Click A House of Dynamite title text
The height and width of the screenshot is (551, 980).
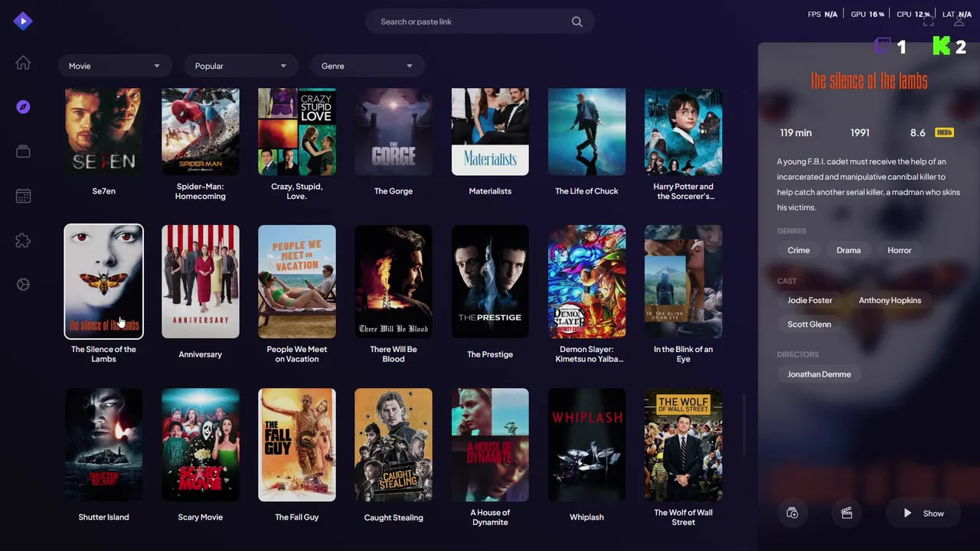pyautogui.click(x=490, y=517)
